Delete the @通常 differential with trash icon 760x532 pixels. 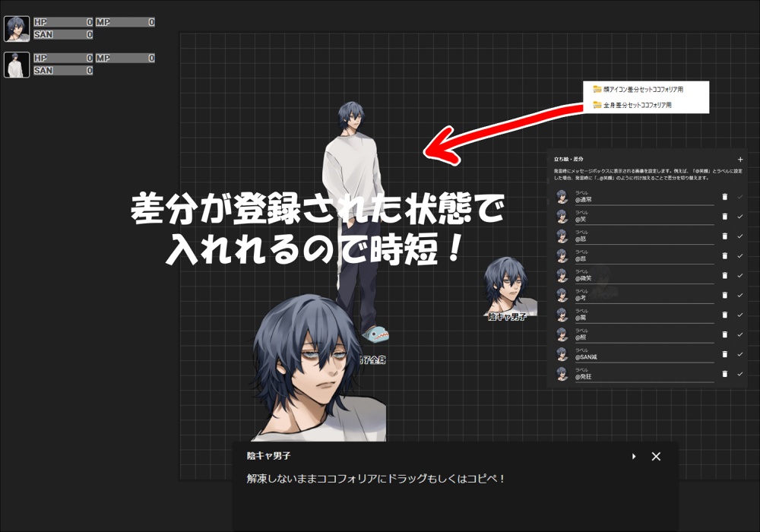coord(724,196)
